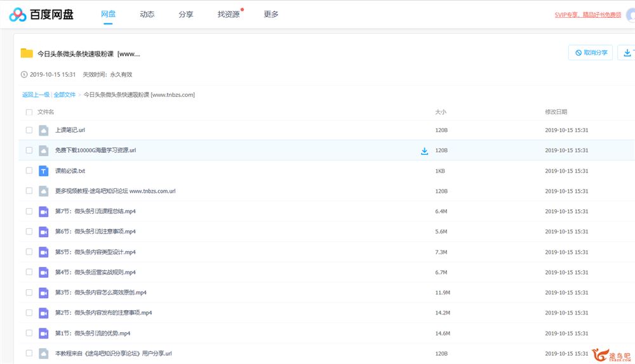The image size is (635, 364).
Task: Check the box for 课前必读.txt
Action: (29, 171)
